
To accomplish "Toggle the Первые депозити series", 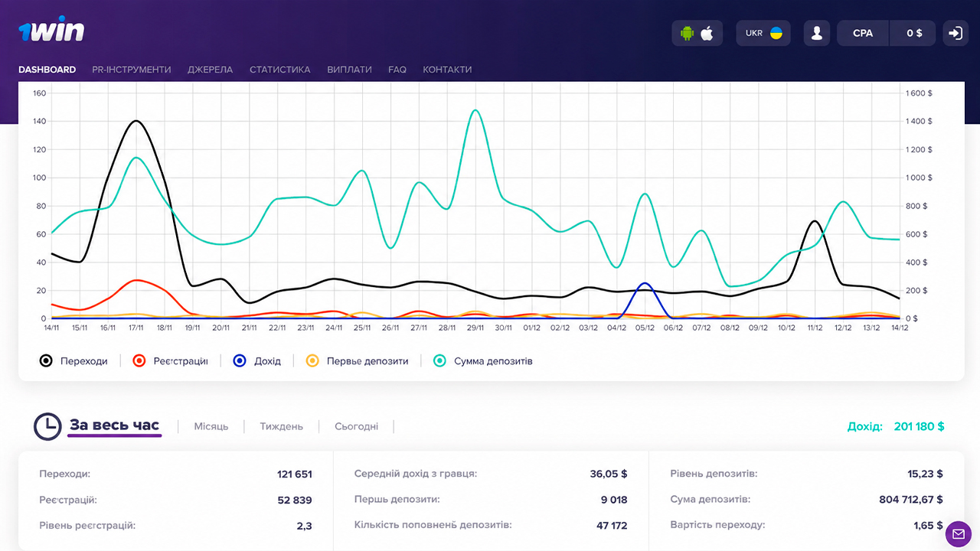I will click(357, 360).
